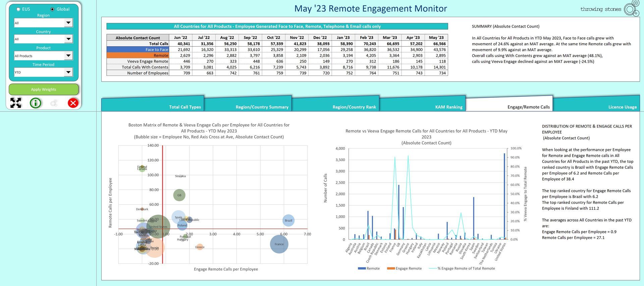
Task: Click the Total Calls With Contents row label
Action: pyautogui.click(x=138, y=67)
